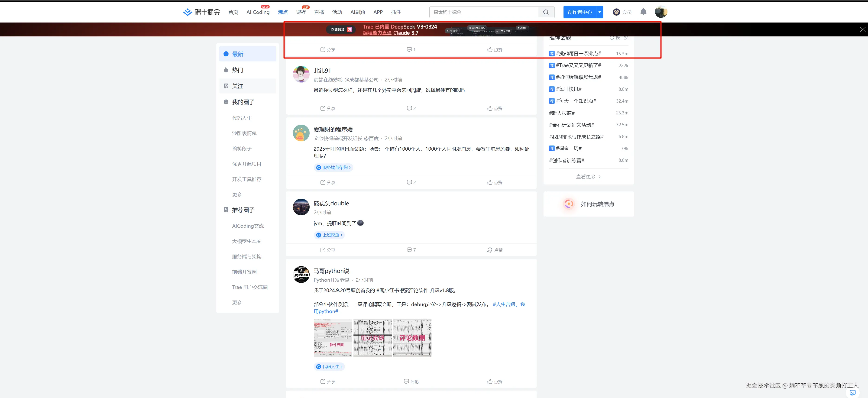Click the 稀土掘金 logo

pos(201,12)
